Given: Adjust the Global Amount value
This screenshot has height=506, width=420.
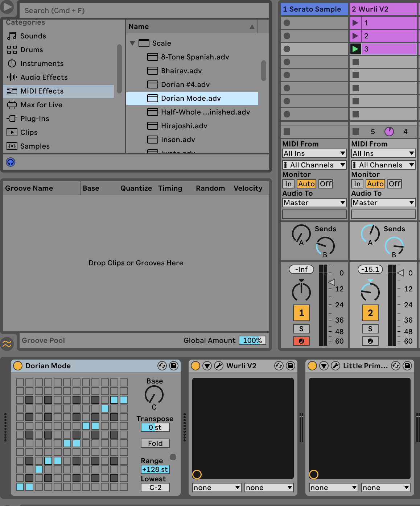Looking at the screenshot, I should click(252, 340).
